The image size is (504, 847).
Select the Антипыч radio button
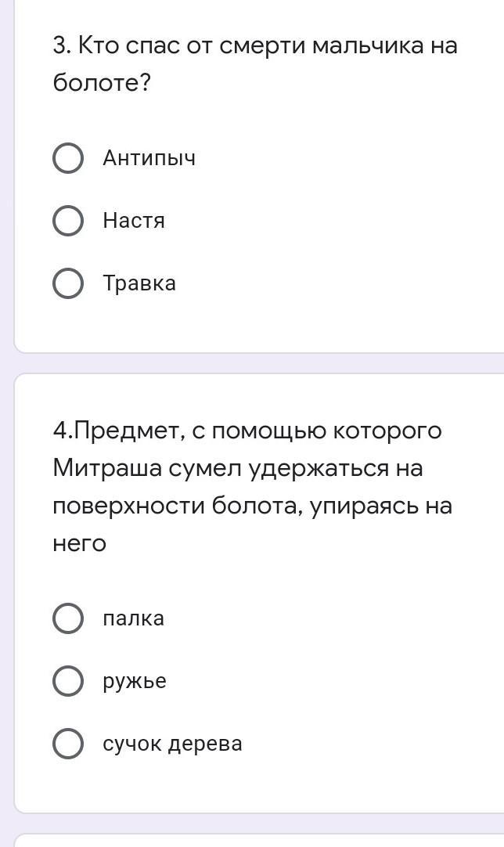pyautogui.click(x=68, y=158)
